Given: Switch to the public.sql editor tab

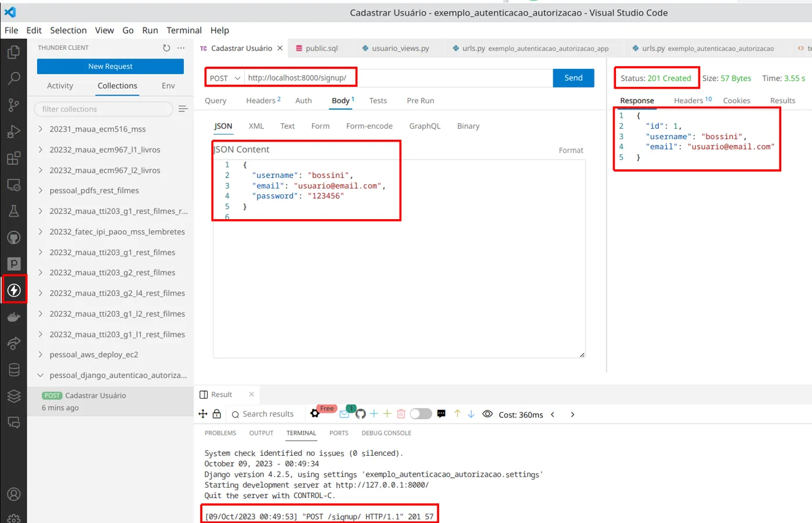Looking at the screenshot, I should [x=317, y=49].
